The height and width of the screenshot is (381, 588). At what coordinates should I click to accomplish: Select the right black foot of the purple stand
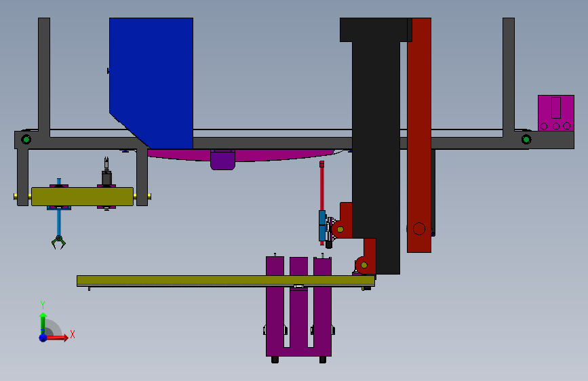(x=323, y=359)
